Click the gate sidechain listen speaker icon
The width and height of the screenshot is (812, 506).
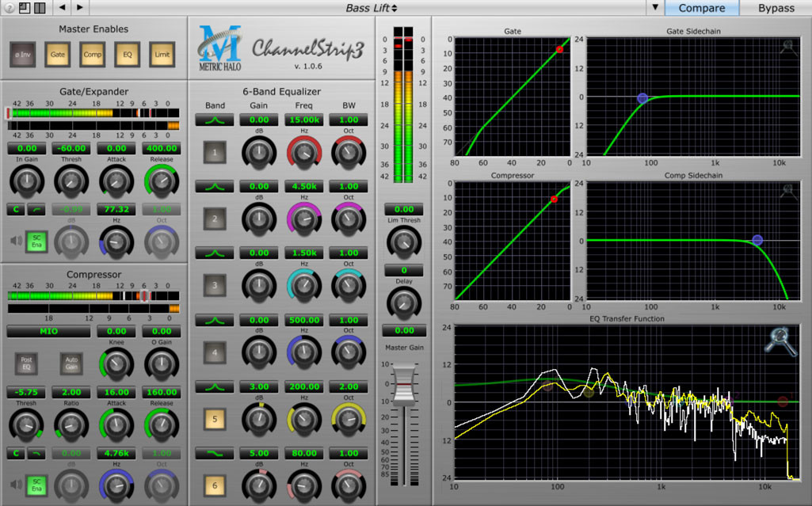[14, 241]
